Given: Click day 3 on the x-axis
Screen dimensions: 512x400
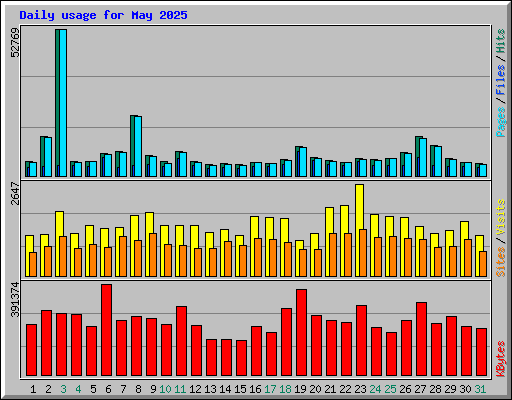Looking at the screenshot, I should [x=63, y=389].
